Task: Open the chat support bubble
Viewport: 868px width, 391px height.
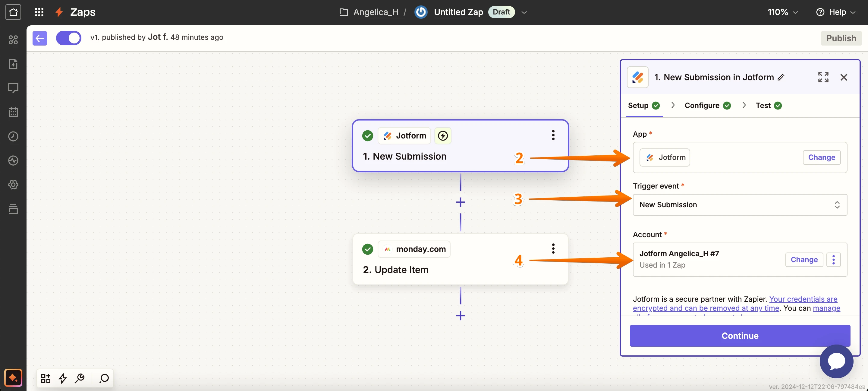Action: (836, 361)
